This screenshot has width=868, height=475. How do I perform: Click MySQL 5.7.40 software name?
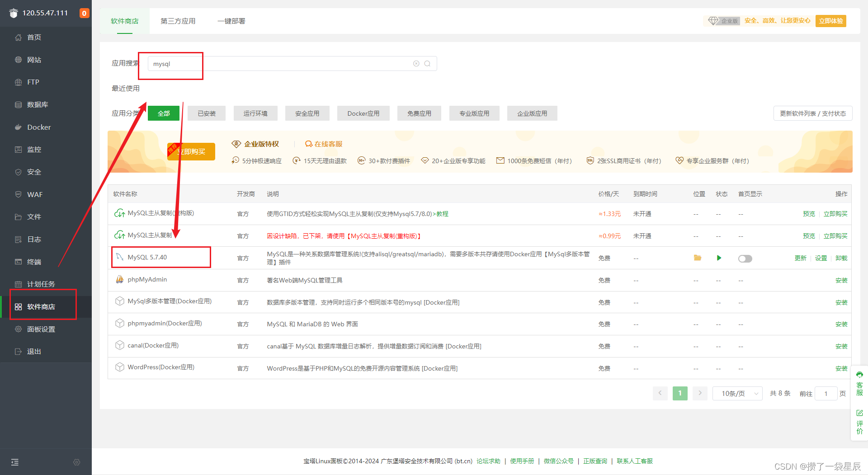[147, 257]
